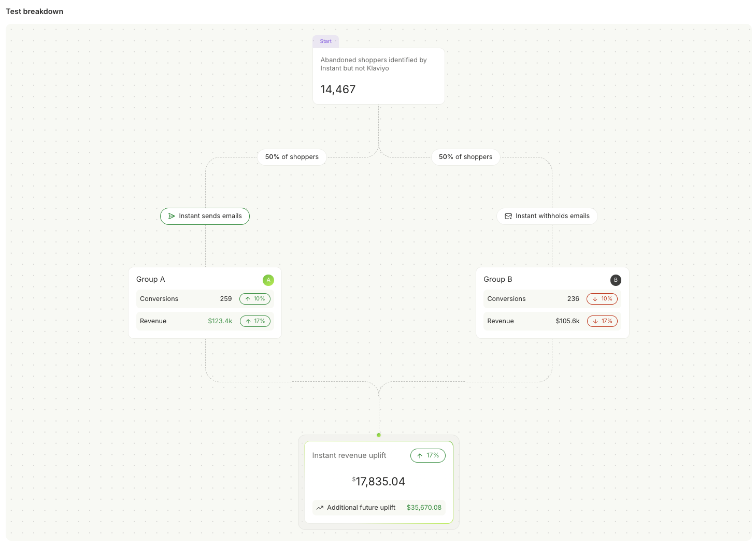The height and width of the screenshot is (546, 756).
Task: Click Group B revenue down 17% badge
Action: pos(602,321)
